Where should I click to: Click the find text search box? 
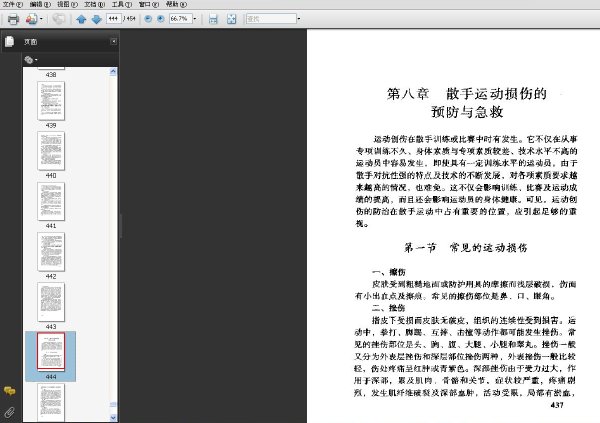coord(271,18)
